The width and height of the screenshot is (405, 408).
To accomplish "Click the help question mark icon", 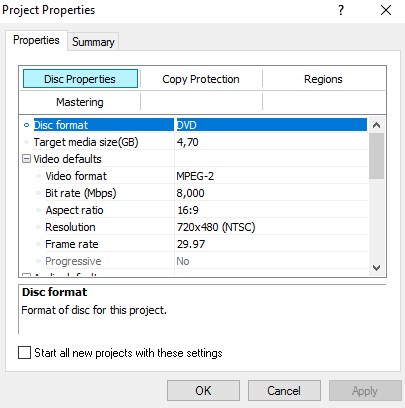I will pyautogui.click(x=341, y=10).
